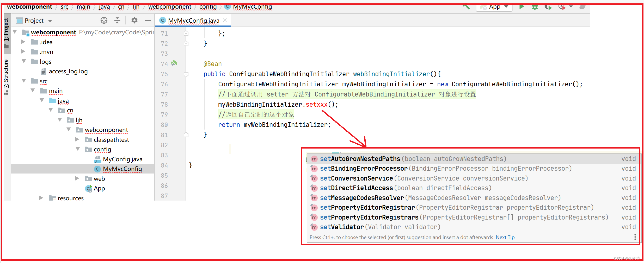This screenshot has height=263, width=644.
Task: Click the Bean gutter icon on line 74
Action: 174,63
